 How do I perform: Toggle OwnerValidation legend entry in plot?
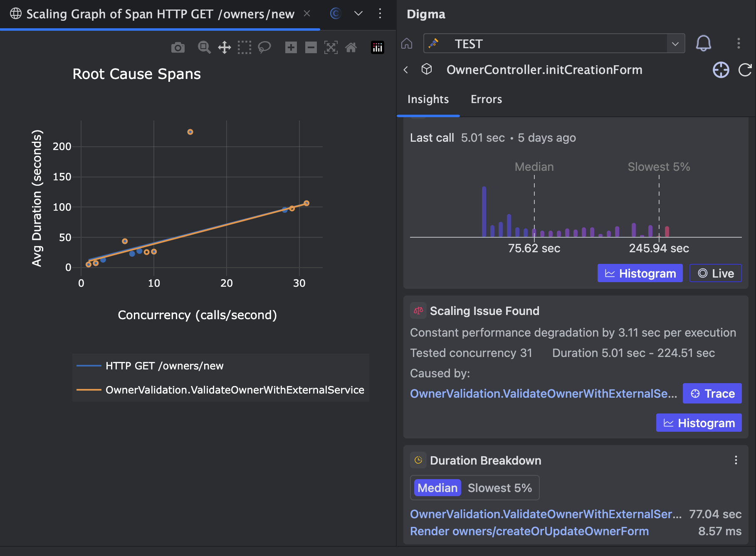point(220,390)
